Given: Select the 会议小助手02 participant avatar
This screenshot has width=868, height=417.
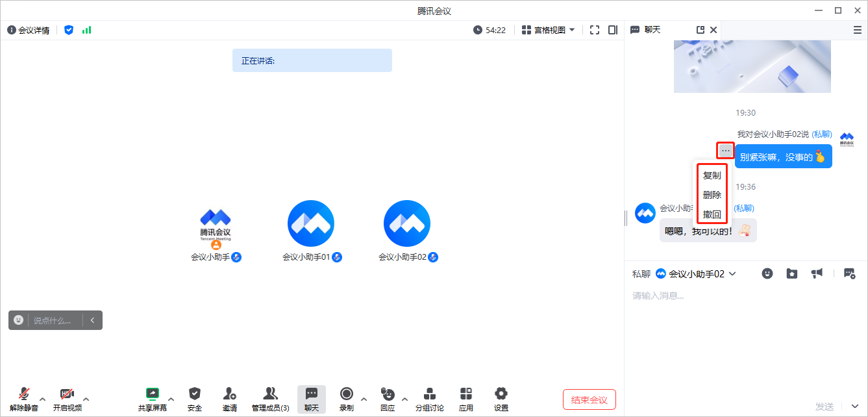Looking at the screenshot, I should click(407, 223).
